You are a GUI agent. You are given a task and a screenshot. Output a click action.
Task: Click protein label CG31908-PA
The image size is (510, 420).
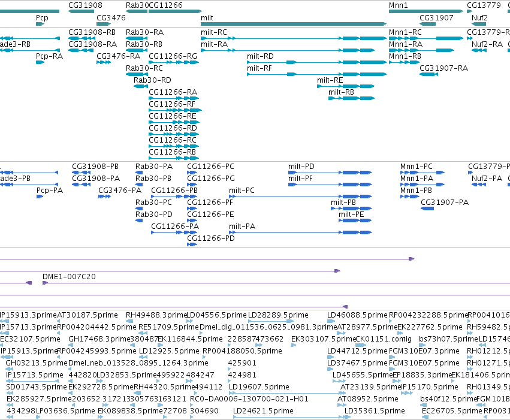point(96,179)
